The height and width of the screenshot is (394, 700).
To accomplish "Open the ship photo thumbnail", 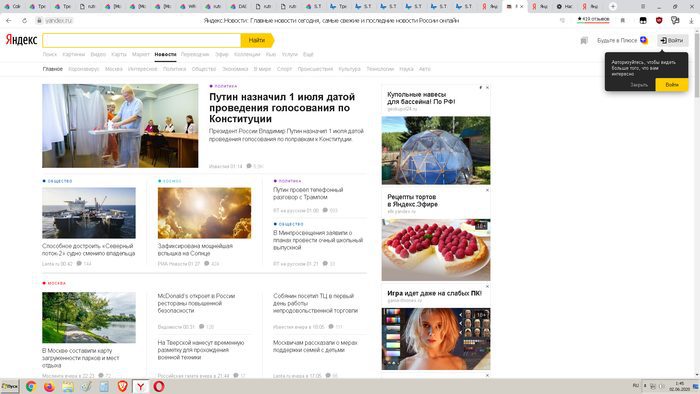I will (89, 213).
